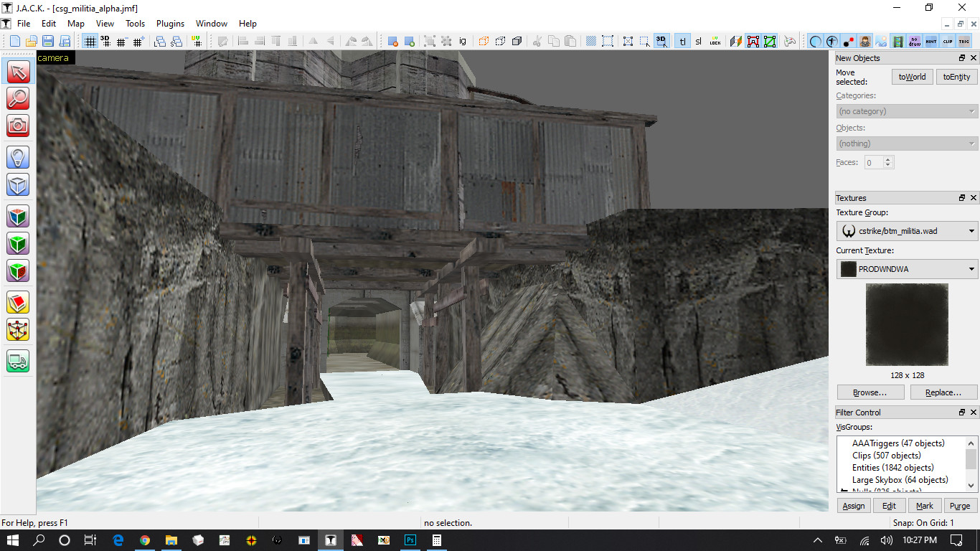Image resolution: width=980 pixels, height=551 pixels.
Task: Open the Current Texture PRODWNDWA dropdown
Action: [x=907, y=269]
